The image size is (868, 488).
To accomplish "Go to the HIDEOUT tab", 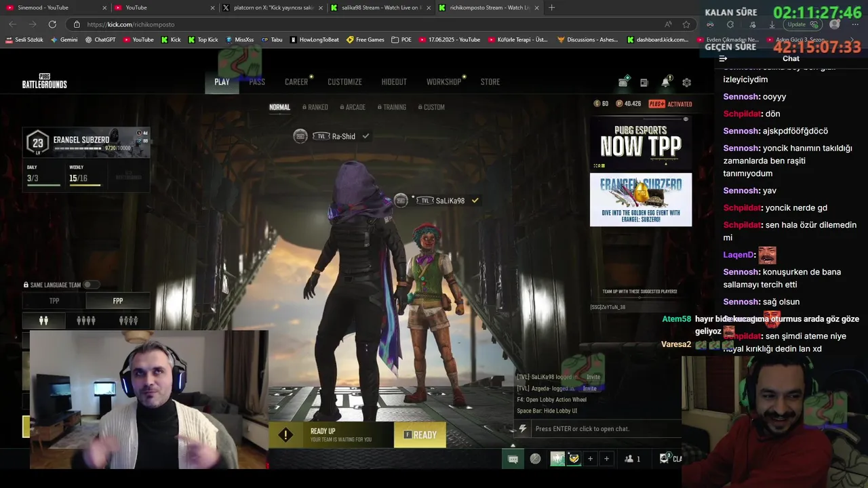I will pos(394,82).
